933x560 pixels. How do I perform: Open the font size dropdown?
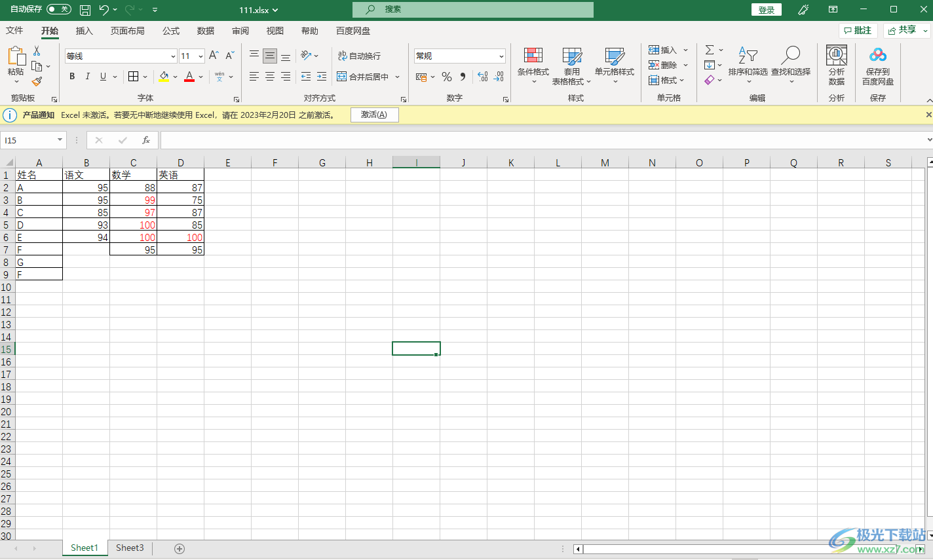200,56
